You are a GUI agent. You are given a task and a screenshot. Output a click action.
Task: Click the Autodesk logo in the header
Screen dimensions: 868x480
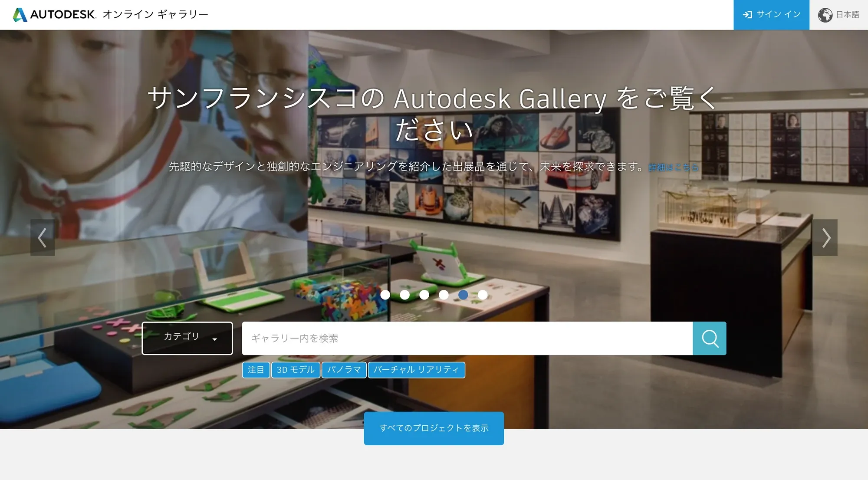point(54,14)
